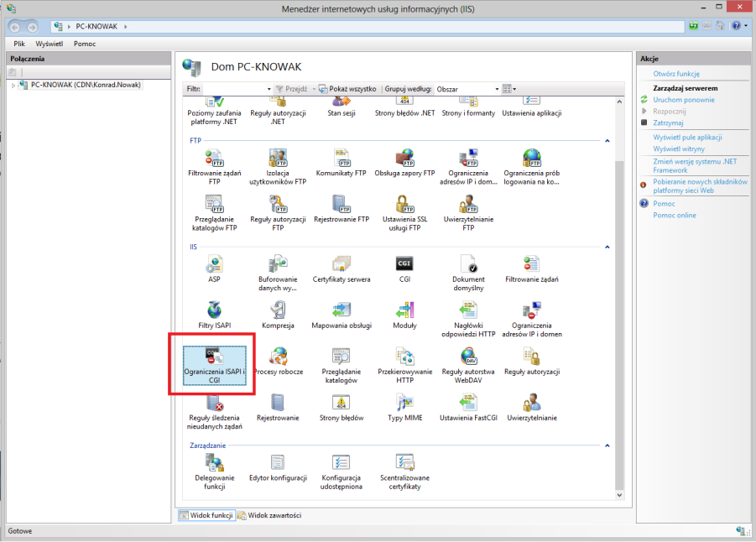Viewport: 756px width, 542px height.
Task: Switch to Widok zawartości tab
Action: (x=269, y=515)
